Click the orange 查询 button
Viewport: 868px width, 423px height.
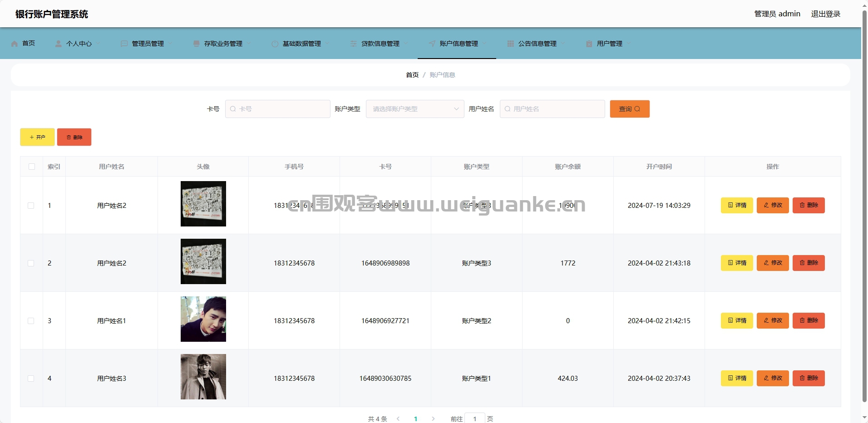click(630, 109)
